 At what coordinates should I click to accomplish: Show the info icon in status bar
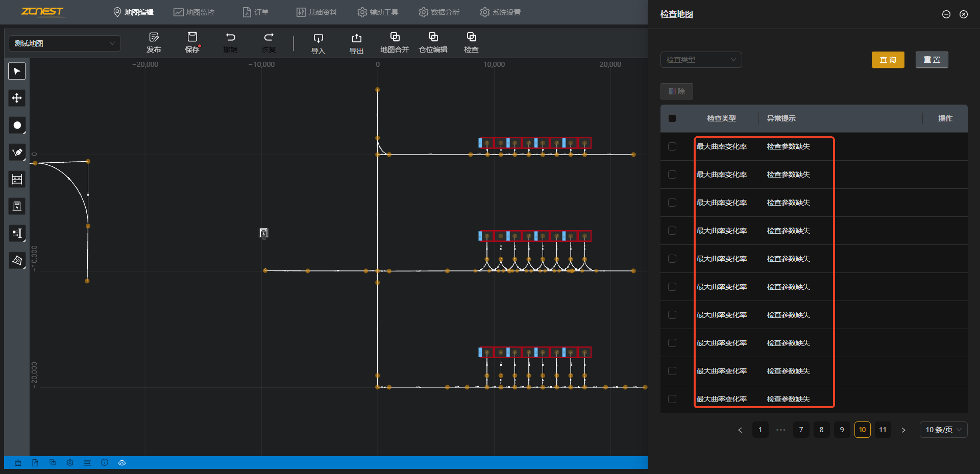[105, 463]
